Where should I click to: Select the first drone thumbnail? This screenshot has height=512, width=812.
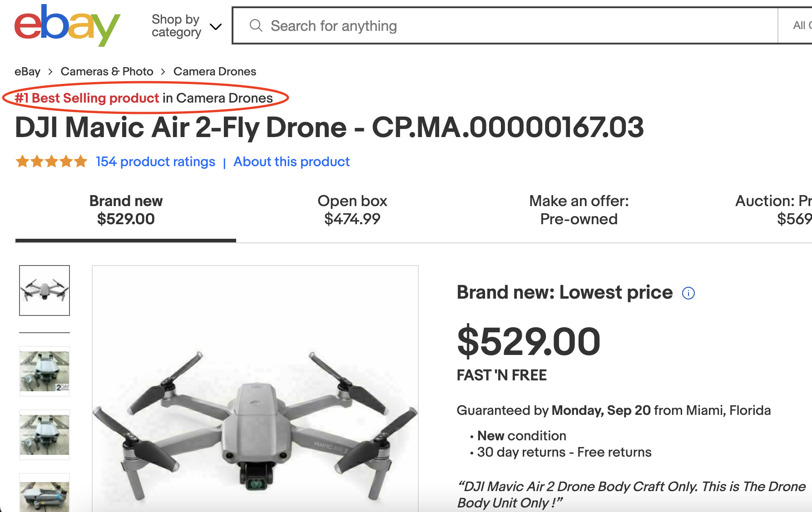pos(45,290)
